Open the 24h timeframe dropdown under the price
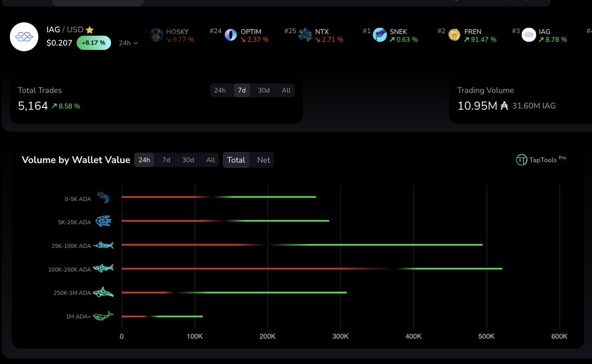The height and width of the screenshot is (364, 592). pos(127,43)
